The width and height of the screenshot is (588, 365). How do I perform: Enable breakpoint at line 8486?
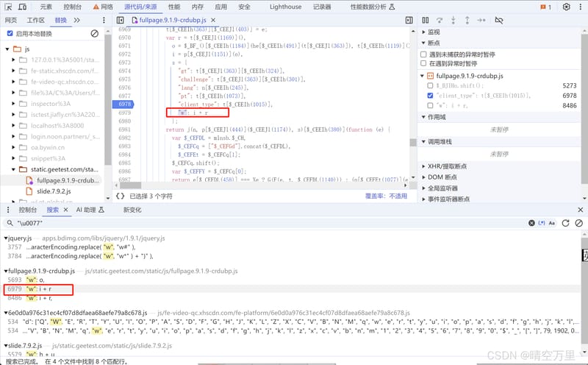[430, 105]
